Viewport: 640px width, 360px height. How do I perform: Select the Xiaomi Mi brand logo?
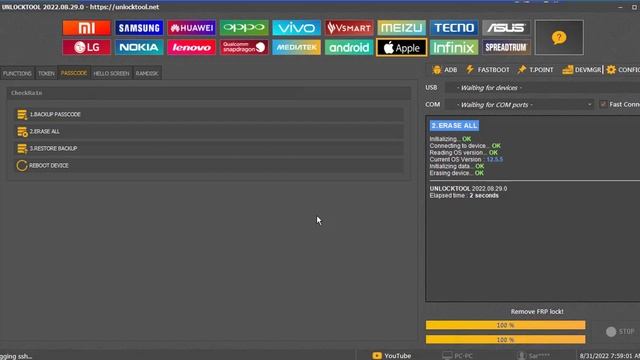point(87,28)
